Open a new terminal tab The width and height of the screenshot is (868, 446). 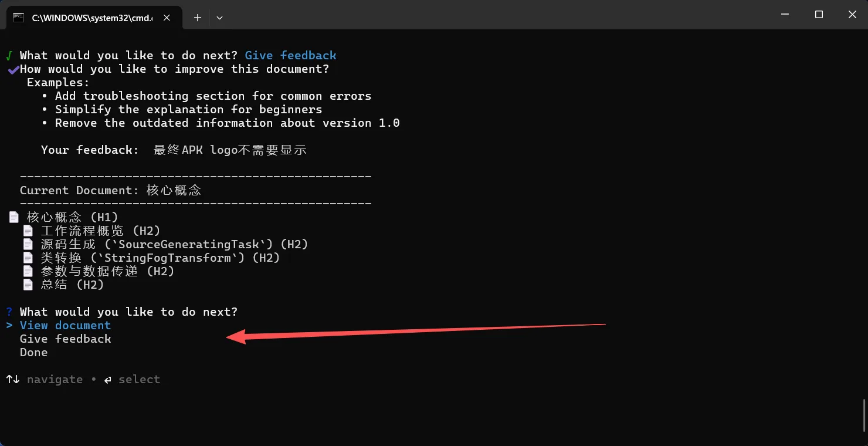198,18
